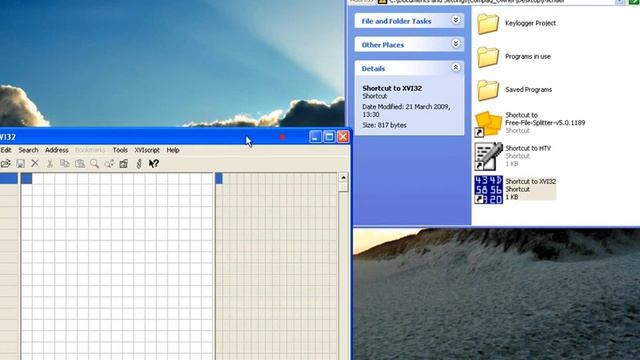Open the XVIscript menu
This screenshot has height=360, width=640.
[x=147, y=150]
